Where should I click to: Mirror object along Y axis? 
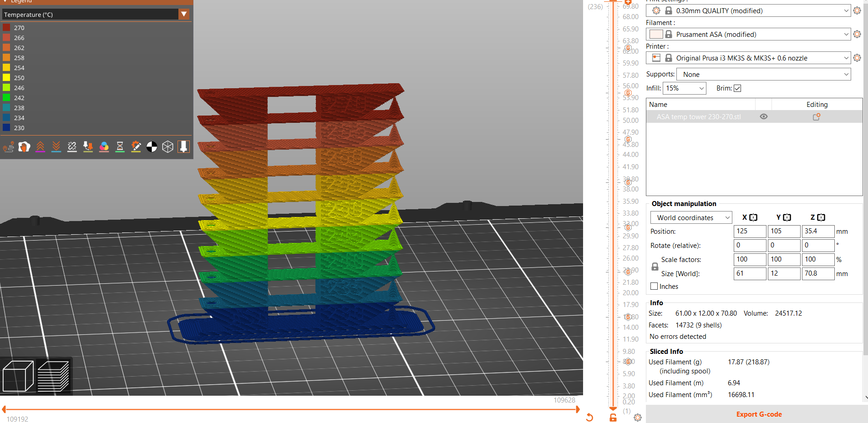coord(787,217)
